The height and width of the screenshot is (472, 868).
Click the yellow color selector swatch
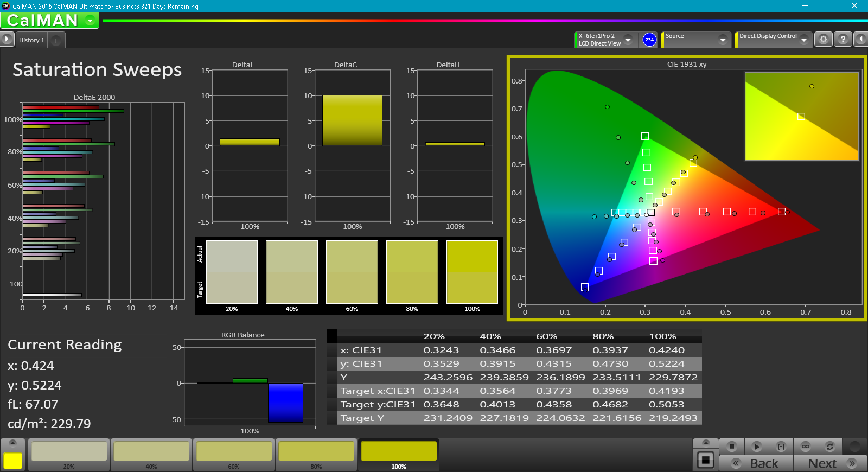(13, 461)
